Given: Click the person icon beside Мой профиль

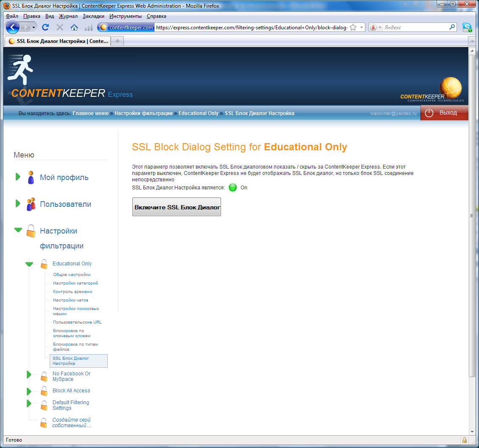Looking at the screenshot, I should [x=31, y=178].
